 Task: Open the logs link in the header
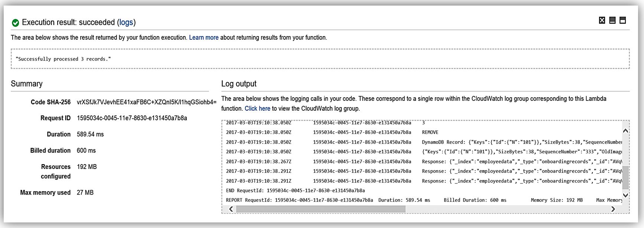click(x=126, y=23)
